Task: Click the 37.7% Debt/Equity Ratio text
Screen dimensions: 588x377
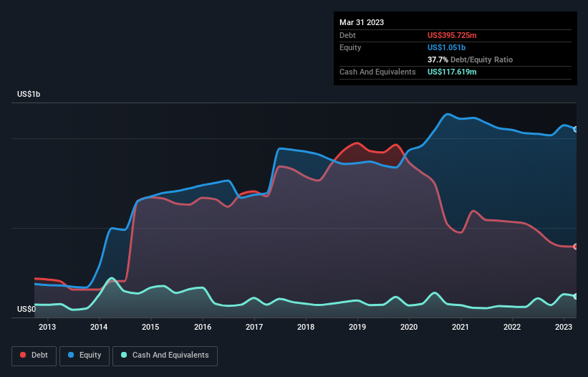Action: click(470, 59)
